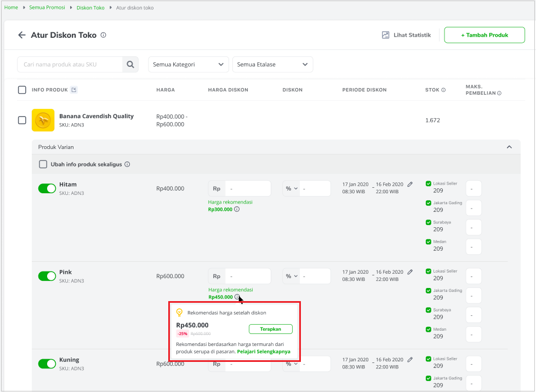Go to Home breadcrumb

(11, 8)
